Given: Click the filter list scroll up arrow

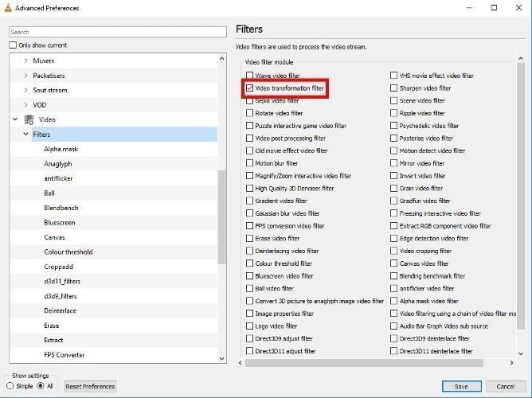Looking at the screenshot, I should click(521, 59).
